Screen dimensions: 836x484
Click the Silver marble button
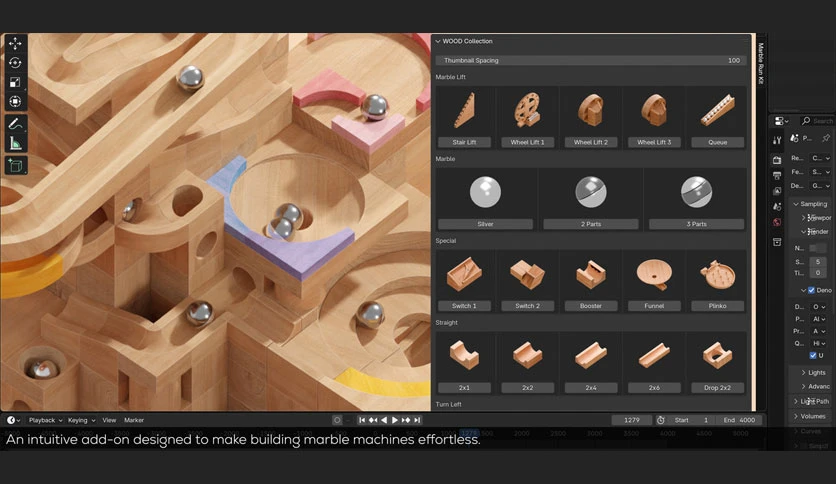pyautogui.click(x=485, y=224)
